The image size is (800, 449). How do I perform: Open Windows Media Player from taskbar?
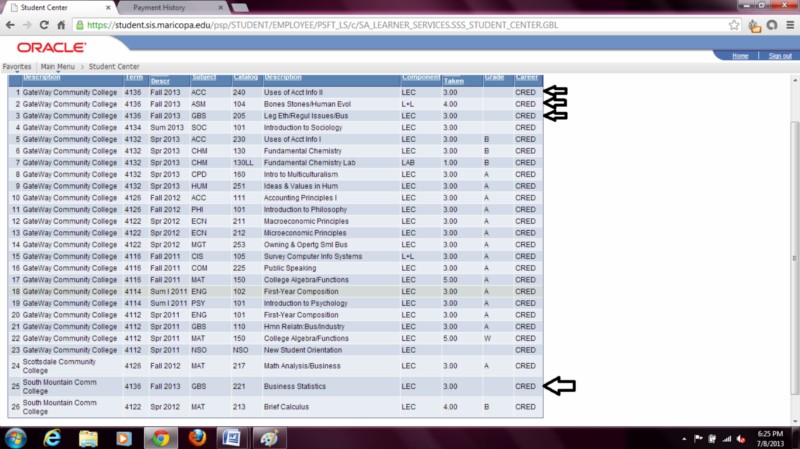(123, 438)
